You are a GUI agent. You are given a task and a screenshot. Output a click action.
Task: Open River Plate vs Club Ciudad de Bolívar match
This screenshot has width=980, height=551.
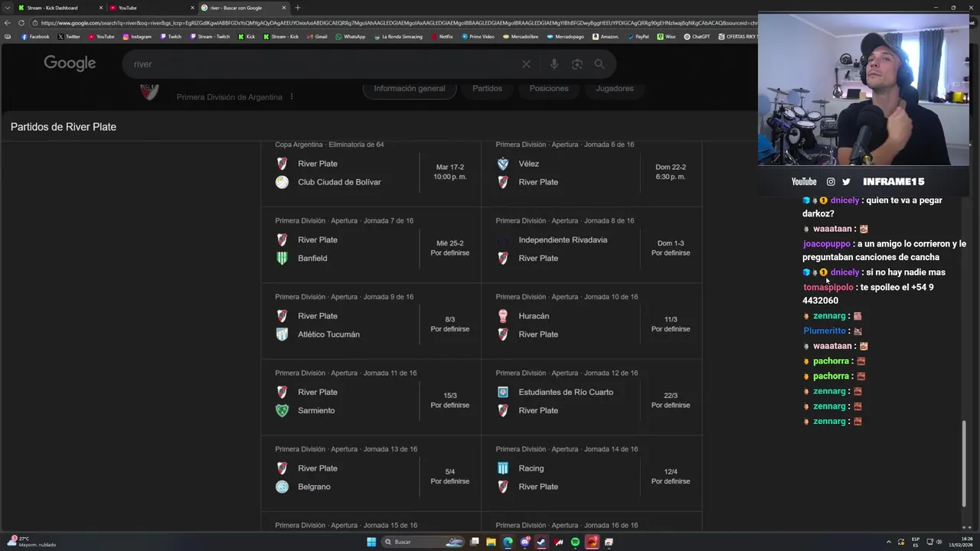pos(371,172)
